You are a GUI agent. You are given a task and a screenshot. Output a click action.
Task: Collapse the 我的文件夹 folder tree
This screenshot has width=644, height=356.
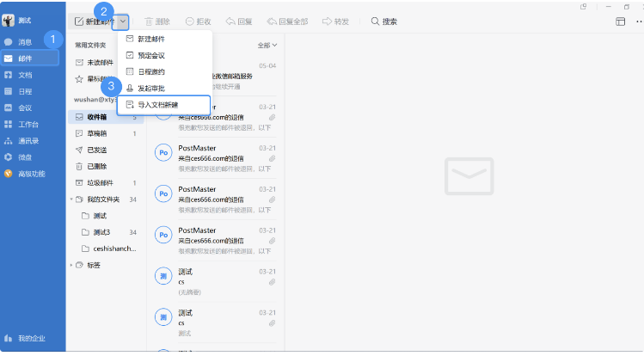tap(71, 199)
